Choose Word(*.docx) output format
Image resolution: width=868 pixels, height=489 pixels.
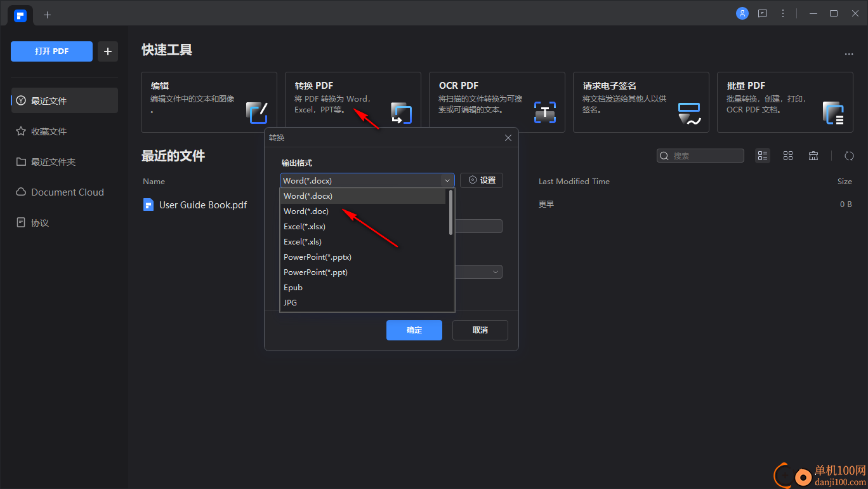pyautogui.click(x=363, y=196)
